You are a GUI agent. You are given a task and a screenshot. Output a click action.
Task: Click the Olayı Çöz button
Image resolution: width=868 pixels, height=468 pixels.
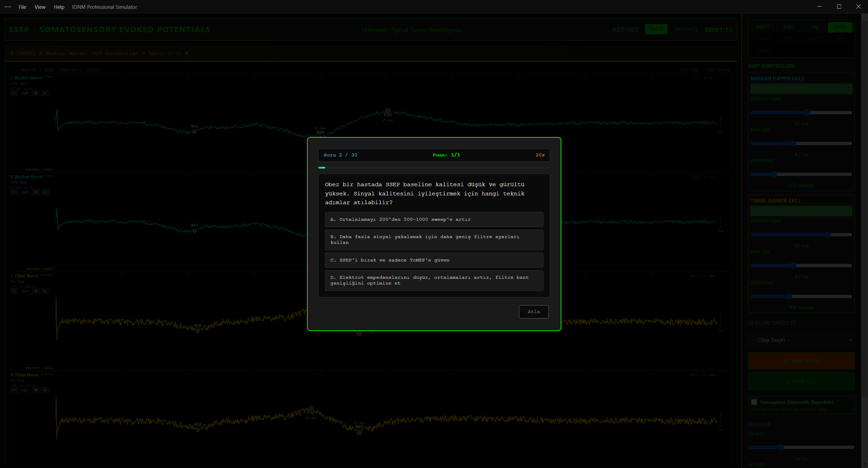click(x=801, y=381)
